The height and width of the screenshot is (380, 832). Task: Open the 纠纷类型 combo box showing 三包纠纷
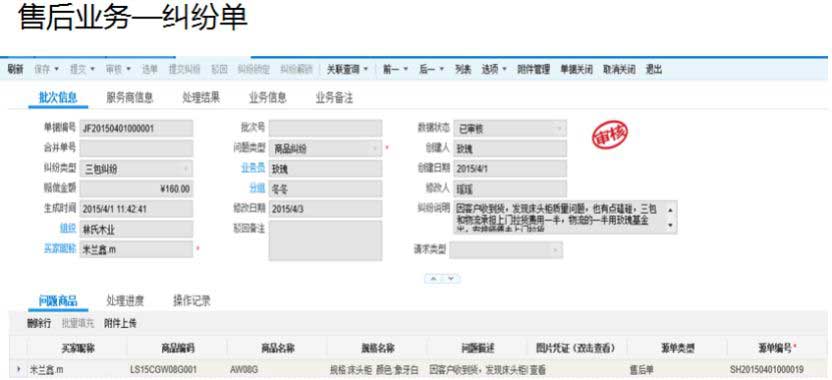136,169
